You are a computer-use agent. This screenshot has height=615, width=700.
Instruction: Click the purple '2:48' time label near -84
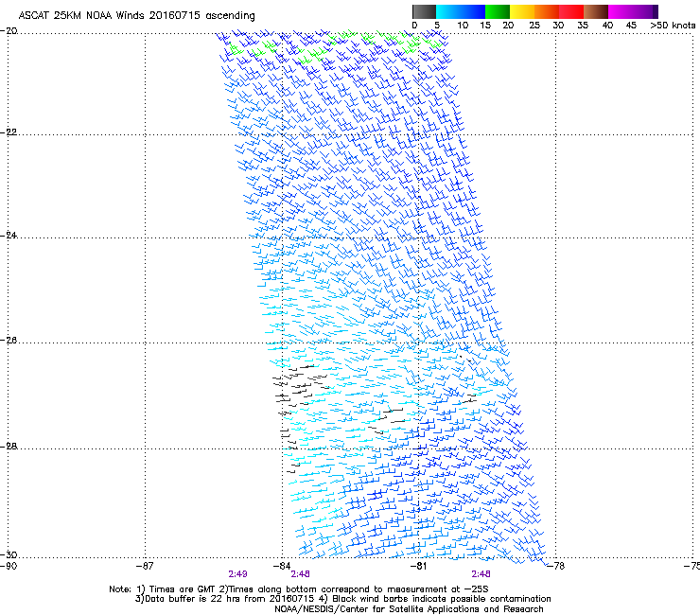pyautogui.click(x=301, y=574)
